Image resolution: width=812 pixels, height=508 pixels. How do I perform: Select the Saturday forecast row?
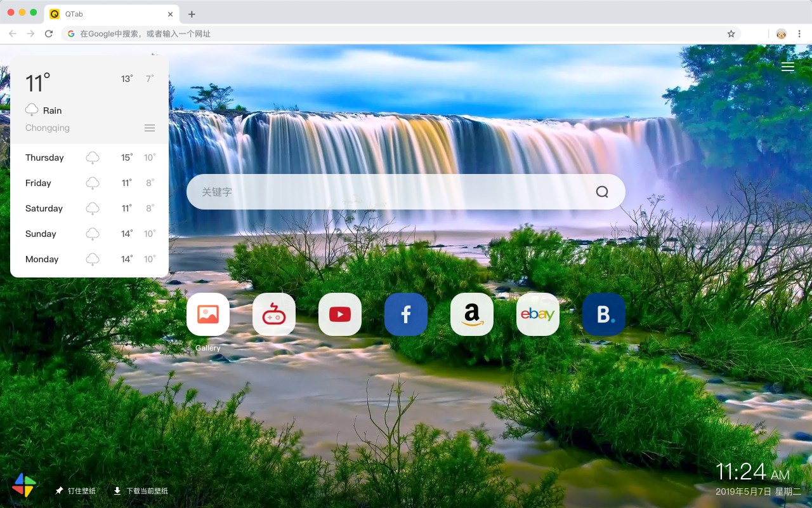pyautogui.click(x=89, y=208)
